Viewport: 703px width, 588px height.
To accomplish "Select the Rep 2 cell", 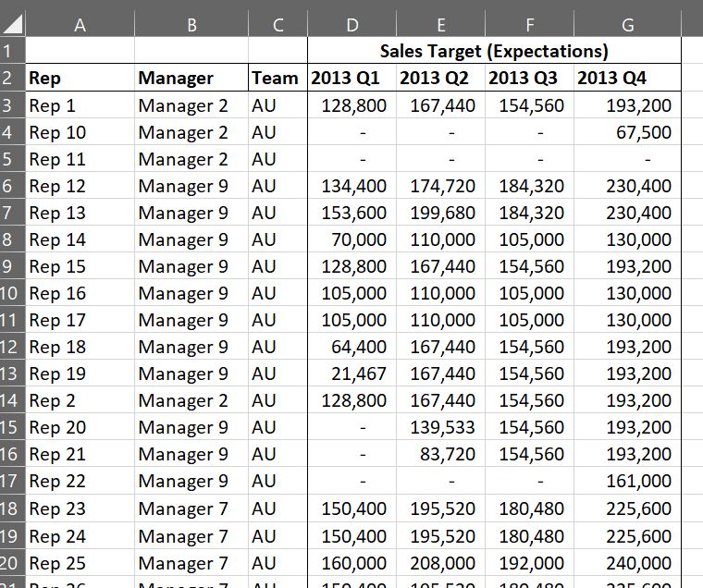I will [80, 400].
